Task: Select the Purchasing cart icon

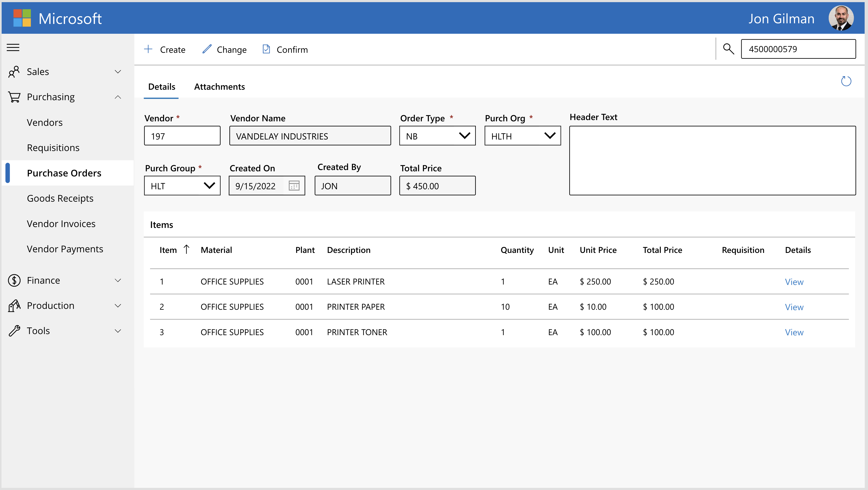Action: coord(14,97)
